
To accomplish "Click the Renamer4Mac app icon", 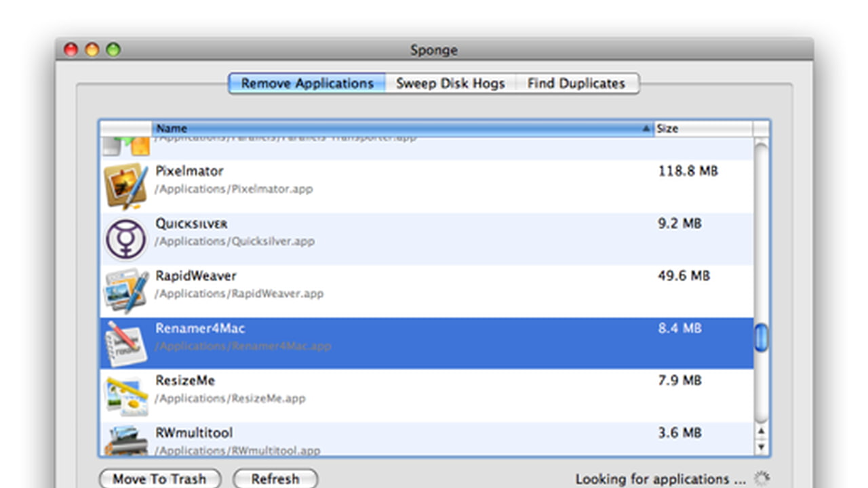I will click(x=125, y=344).
